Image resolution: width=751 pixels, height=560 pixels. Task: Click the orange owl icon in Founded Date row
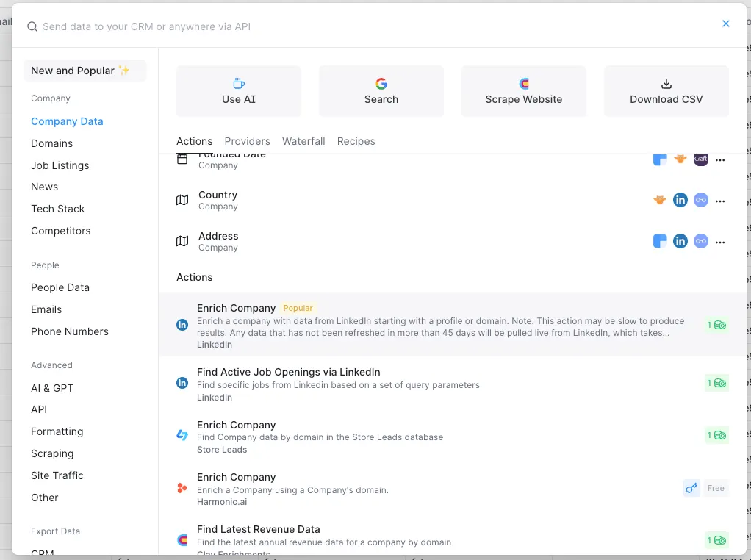tap(680, 159)
